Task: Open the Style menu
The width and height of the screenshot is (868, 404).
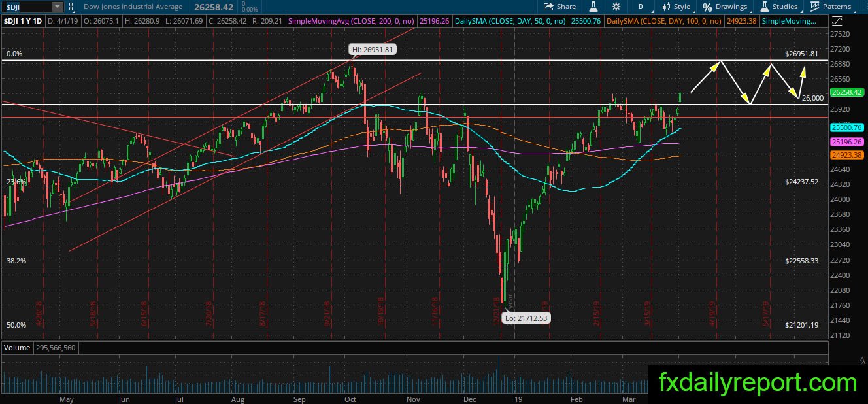Action: tap(676, 7)
